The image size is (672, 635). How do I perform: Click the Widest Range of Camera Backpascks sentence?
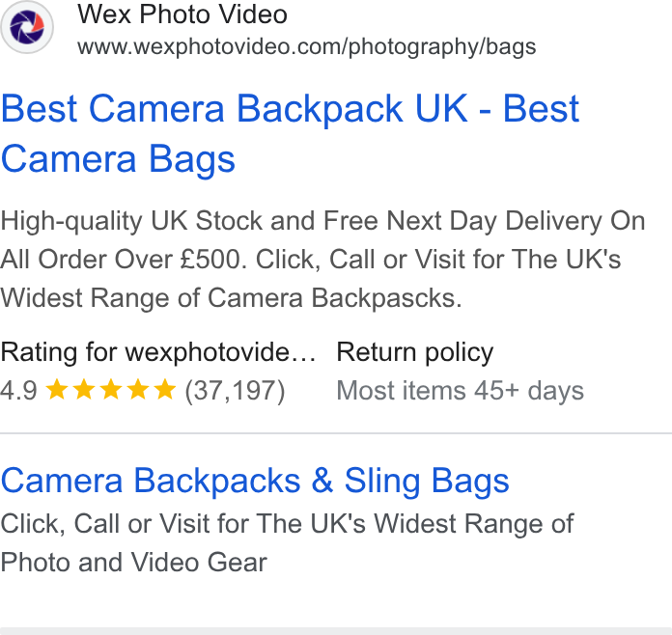coord(231,298)
